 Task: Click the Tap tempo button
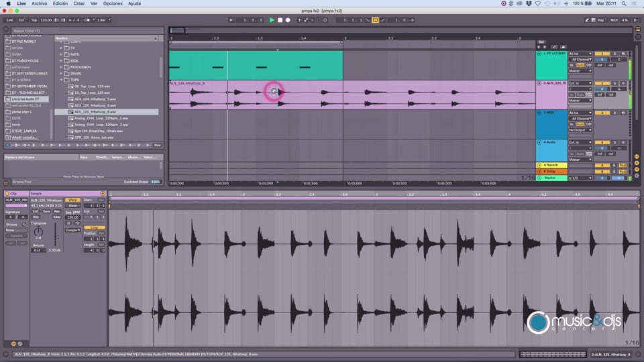(x=34, y=19)
